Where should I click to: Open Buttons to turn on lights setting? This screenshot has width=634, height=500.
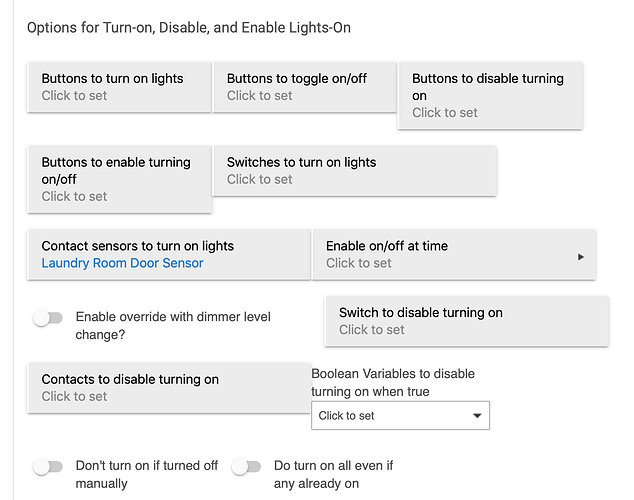pos(119,87)
